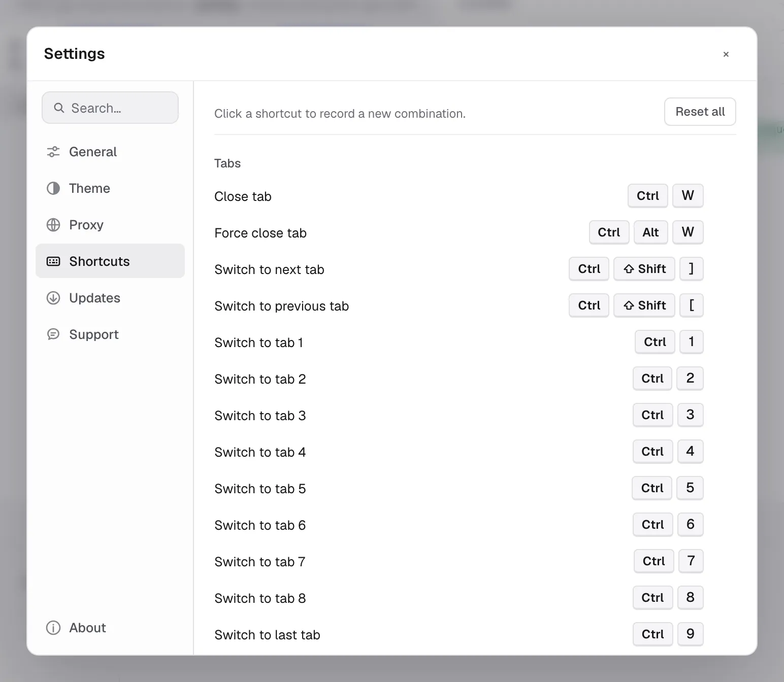Viewport: 784px width, 682px height.
Task: Click the "Switch to last tab" label
Action: point(267,635)
